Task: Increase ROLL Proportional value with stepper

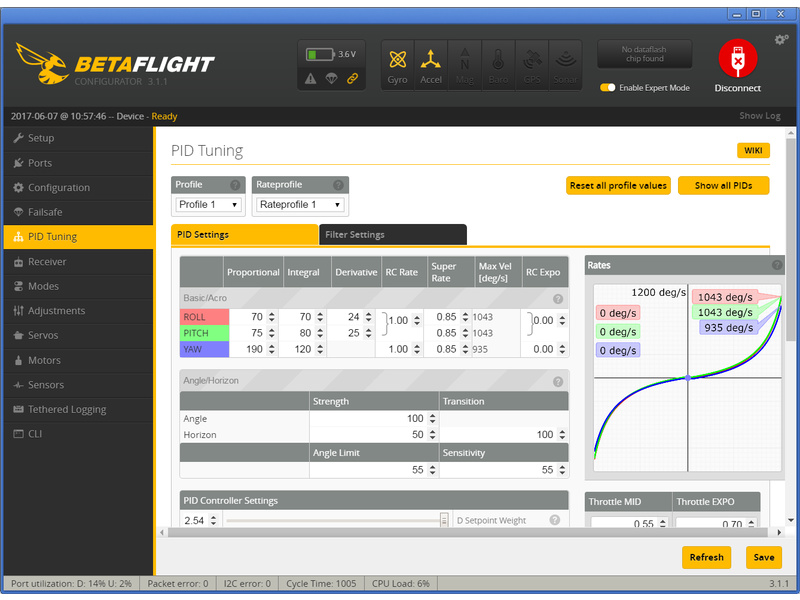Action: tap(272, 314)
